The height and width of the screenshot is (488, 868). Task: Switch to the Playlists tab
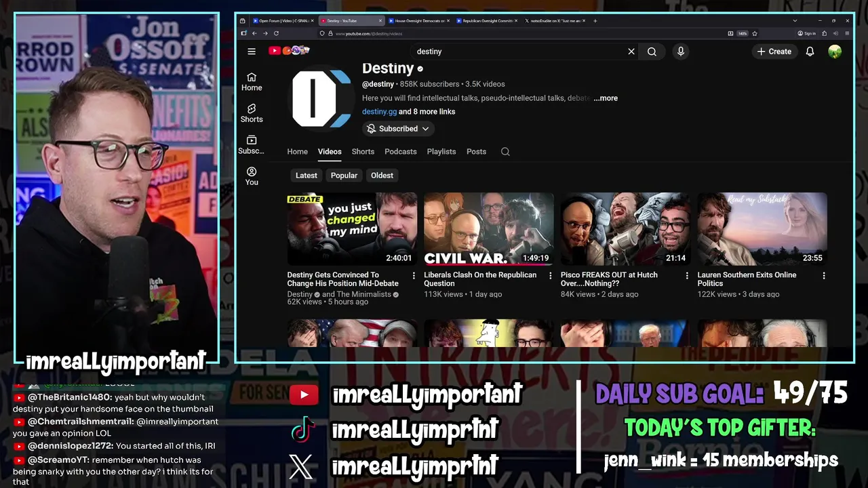pos(441,152)
